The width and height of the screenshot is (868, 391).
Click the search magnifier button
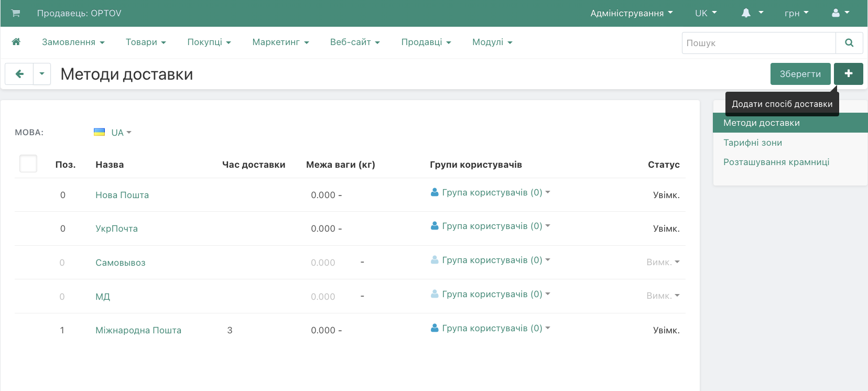tap(849, 43)
